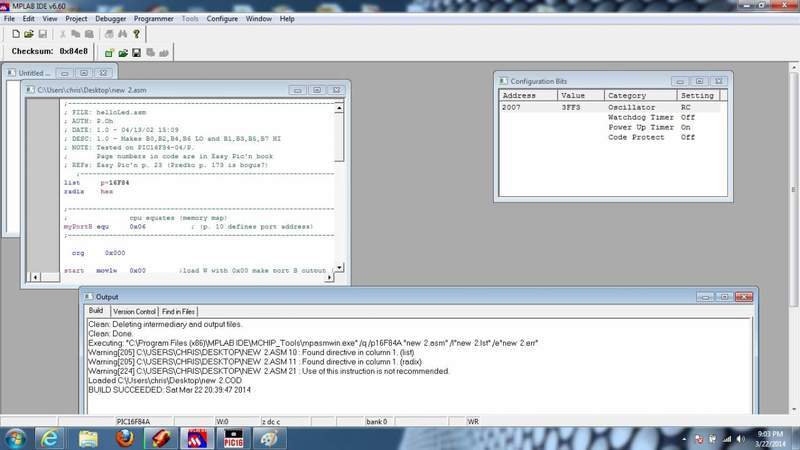Click the Windows Start button
The height and width of the screenshot is (450, 800).
point(15,439)
